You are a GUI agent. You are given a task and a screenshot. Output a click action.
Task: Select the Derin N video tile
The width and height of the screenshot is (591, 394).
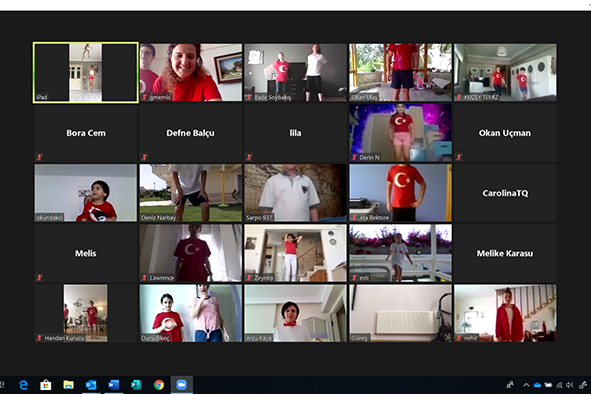point(400,133)
